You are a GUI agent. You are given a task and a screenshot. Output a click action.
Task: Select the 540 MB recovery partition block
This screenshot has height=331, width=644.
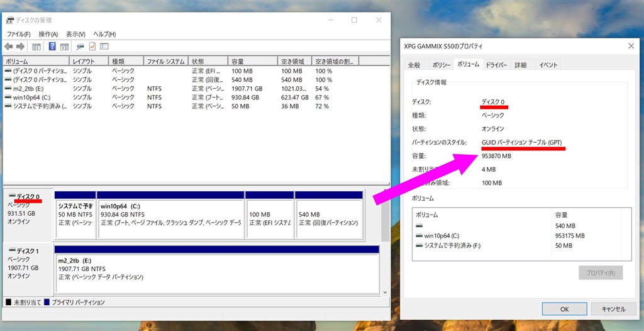tap(328, 218)
